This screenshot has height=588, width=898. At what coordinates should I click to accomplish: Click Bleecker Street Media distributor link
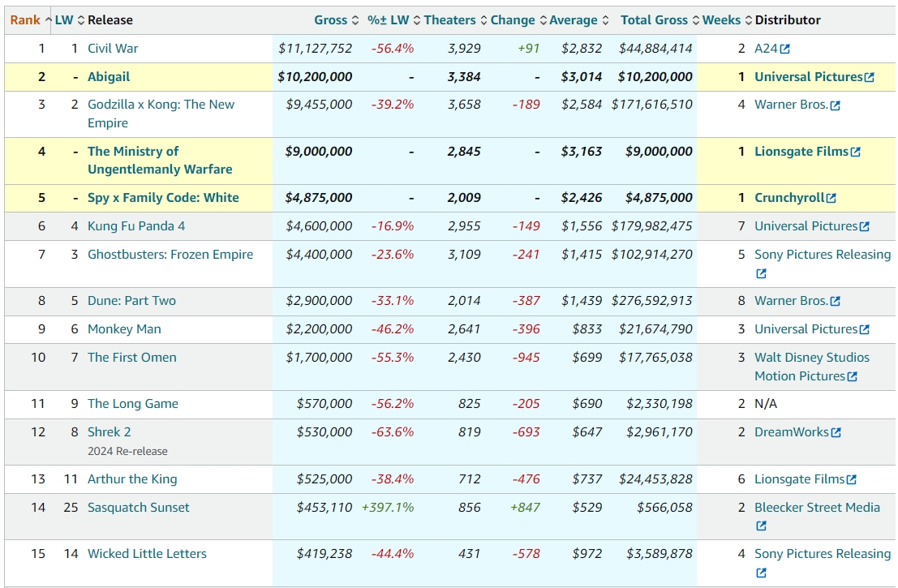click(x=817, y=507)
